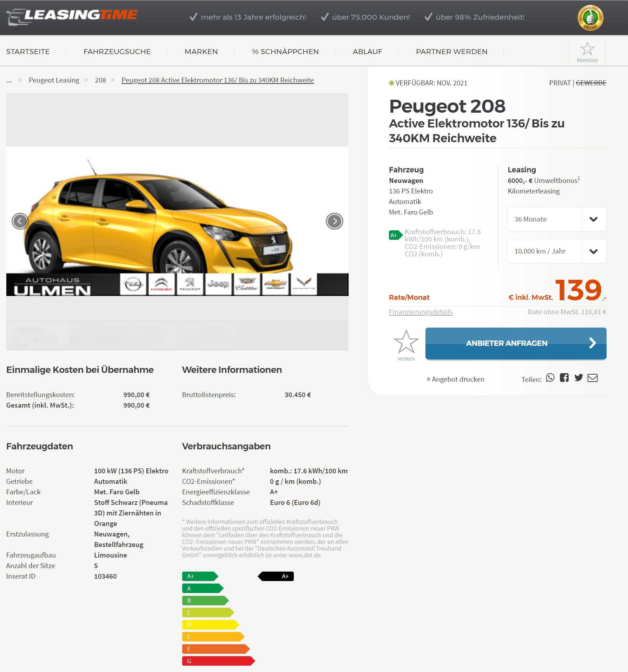Viewport: 628px width, 672px height.
Task: Share offer via Facebook icon
Action: coord(564,378)
